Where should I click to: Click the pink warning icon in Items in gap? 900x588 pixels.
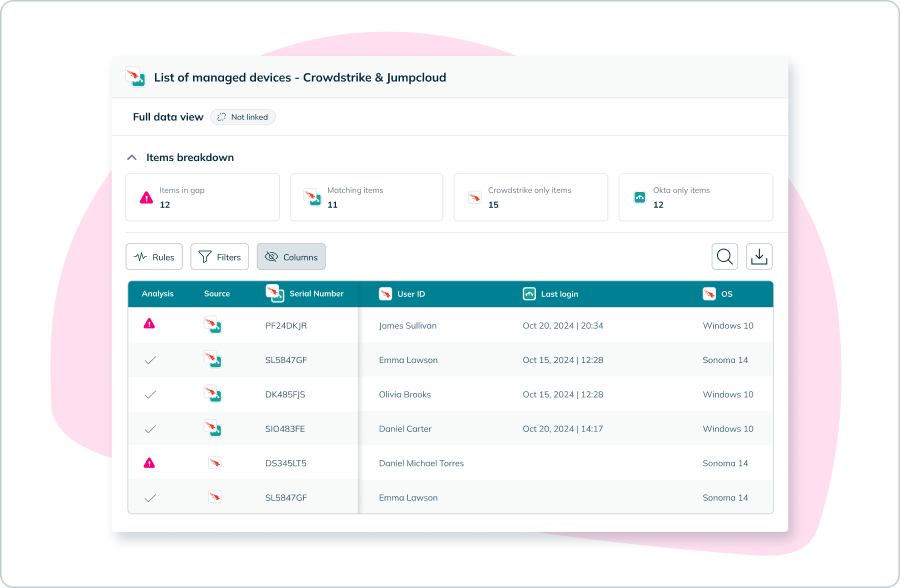click(x=146, y=198)
